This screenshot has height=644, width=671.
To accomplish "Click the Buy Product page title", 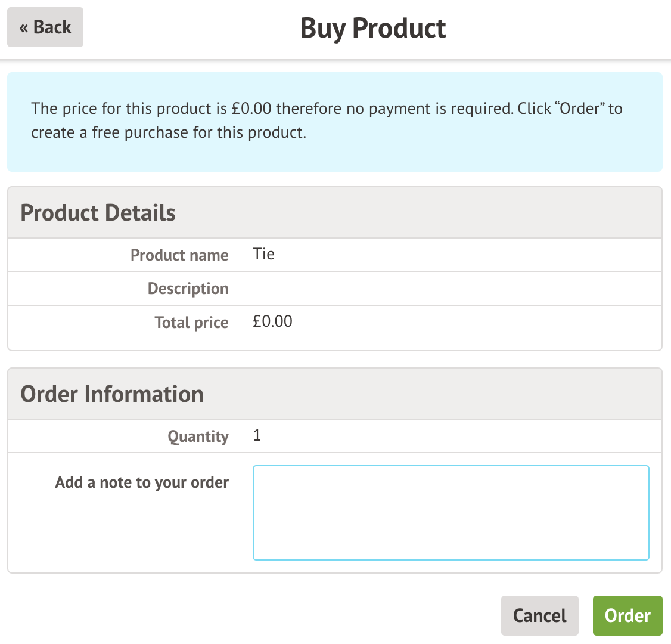I will (x=373, y=28).
